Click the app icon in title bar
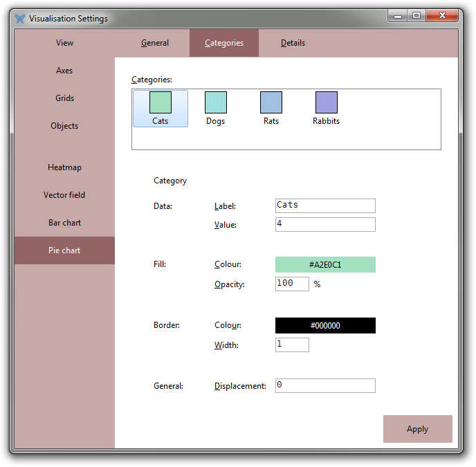This screenshot has height=467, width=476. click(x=20, y=19)
